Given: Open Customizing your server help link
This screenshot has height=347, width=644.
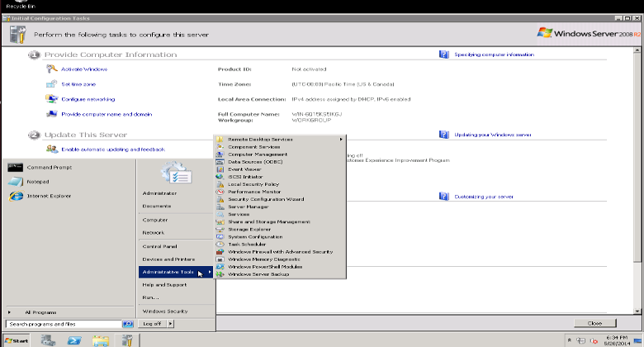Looking at the screenshot, I should (484, 197).
